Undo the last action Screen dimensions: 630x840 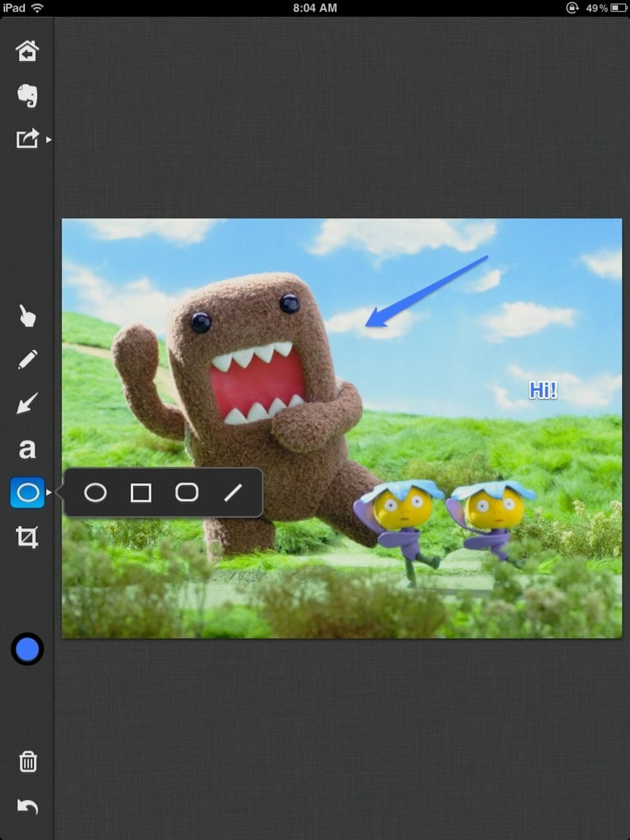coord(28,806)
